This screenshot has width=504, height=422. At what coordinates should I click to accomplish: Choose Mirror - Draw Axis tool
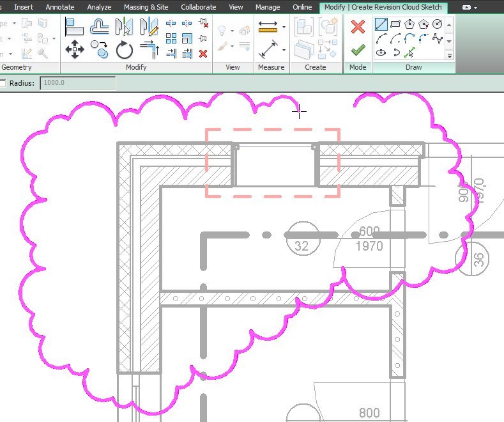pyautogui.click(x=149, y=27)
